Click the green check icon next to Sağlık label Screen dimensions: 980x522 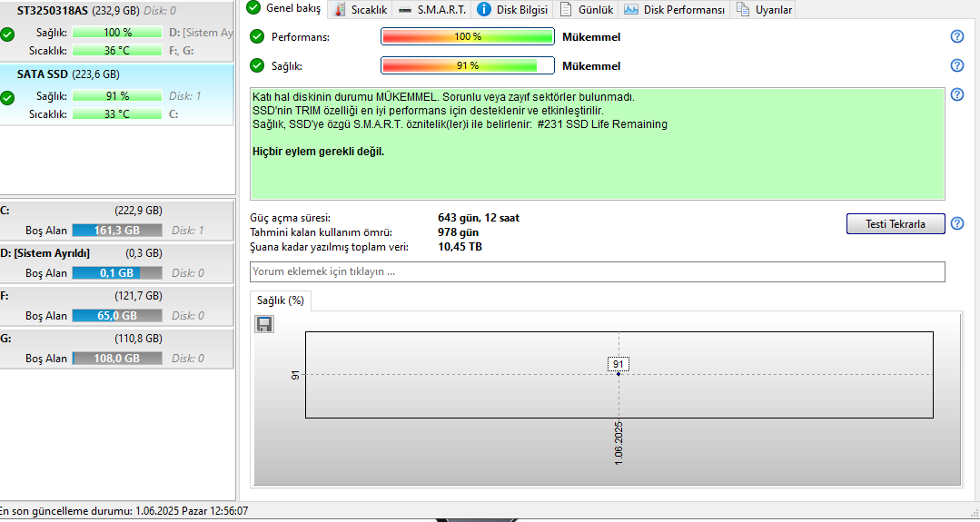(x=257, y=65)
